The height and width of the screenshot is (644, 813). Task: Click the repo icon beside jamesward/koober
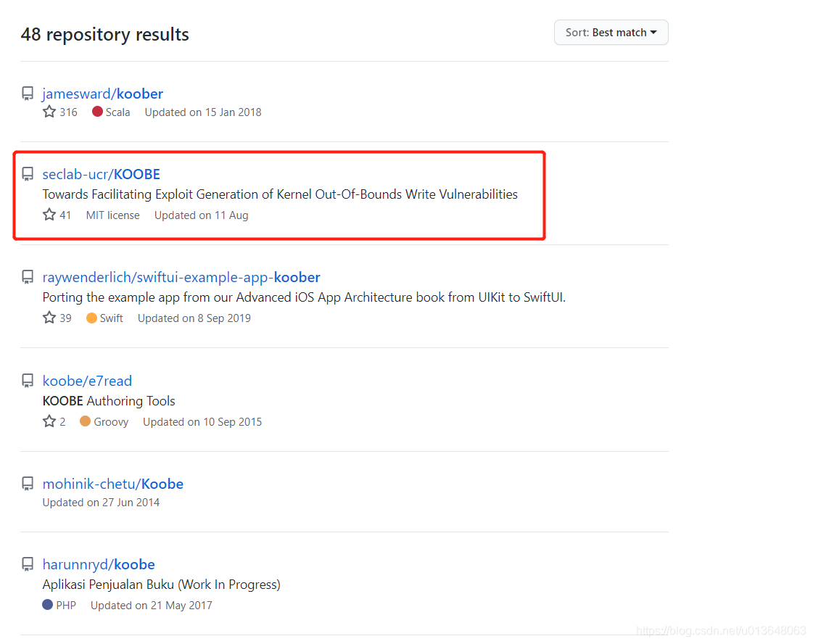click(28, 94)
